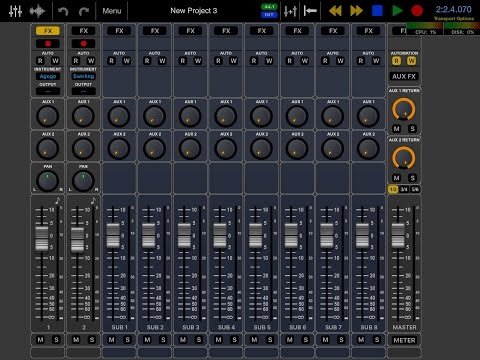This screenshot has height=360, width=480.
Task: Open channel 1 output selector
Action: pos(48,91)
